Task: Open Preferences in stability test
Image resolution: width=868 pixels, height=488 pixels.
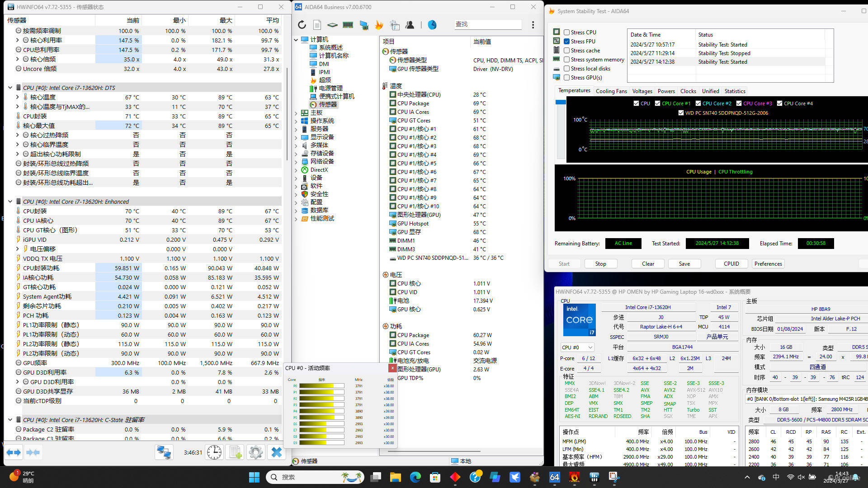Action: click(768, 264)
